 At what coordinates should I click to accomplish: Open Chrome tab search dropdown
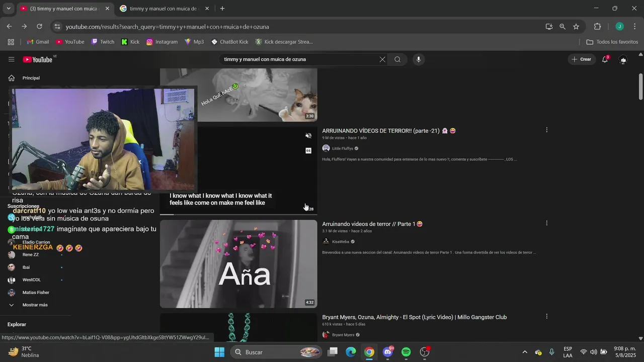point(9,9)
